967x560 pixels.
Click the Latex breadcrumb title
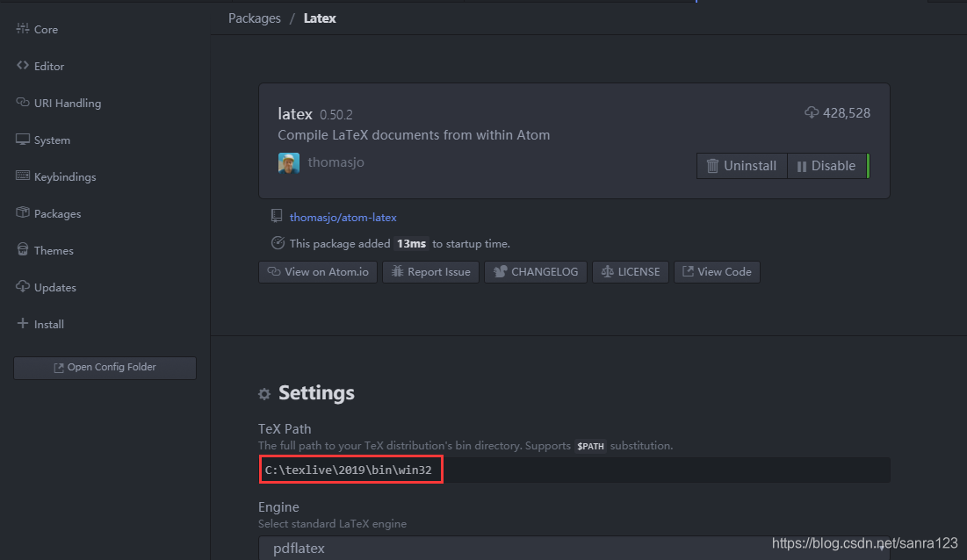(x=320, y=18)
